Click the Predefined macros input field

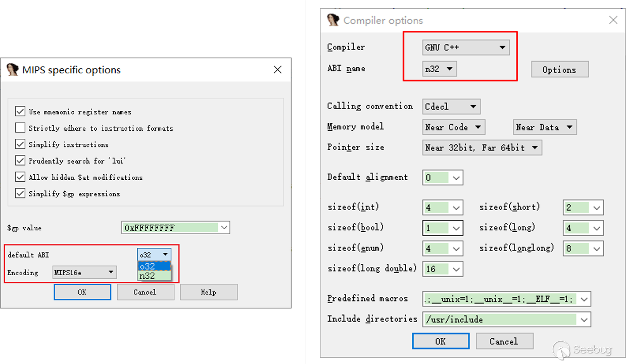pyautogui.click(x=507, y=299)
